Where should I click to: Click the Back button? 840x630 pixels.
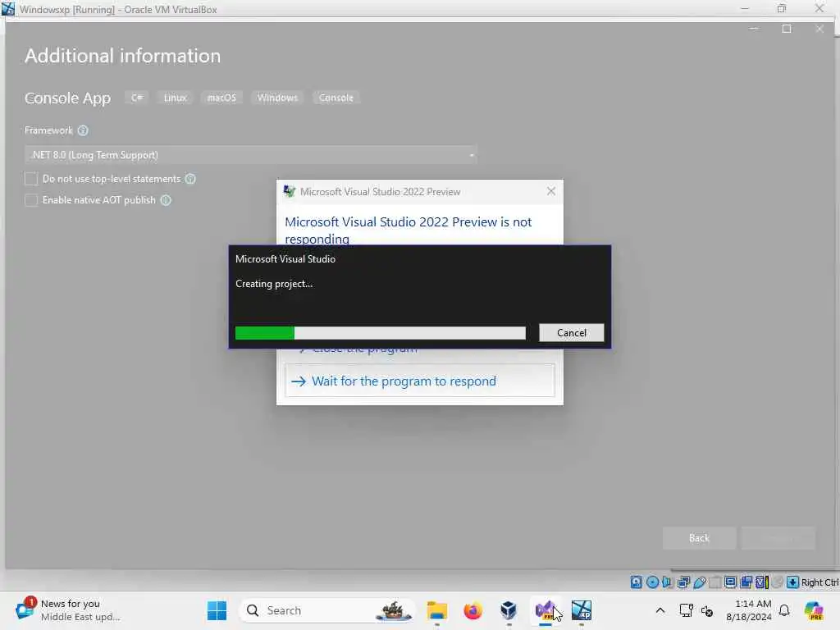click(699, 538)
